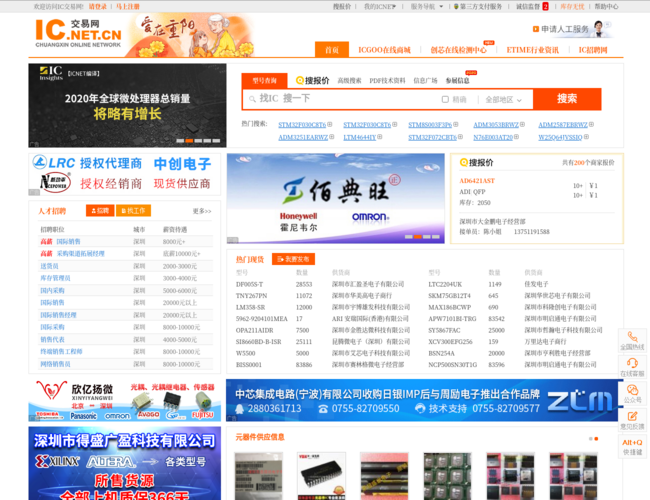Click the highlighted orange dot on microprocessor banner
650x500 pixels.
(189, 141)
